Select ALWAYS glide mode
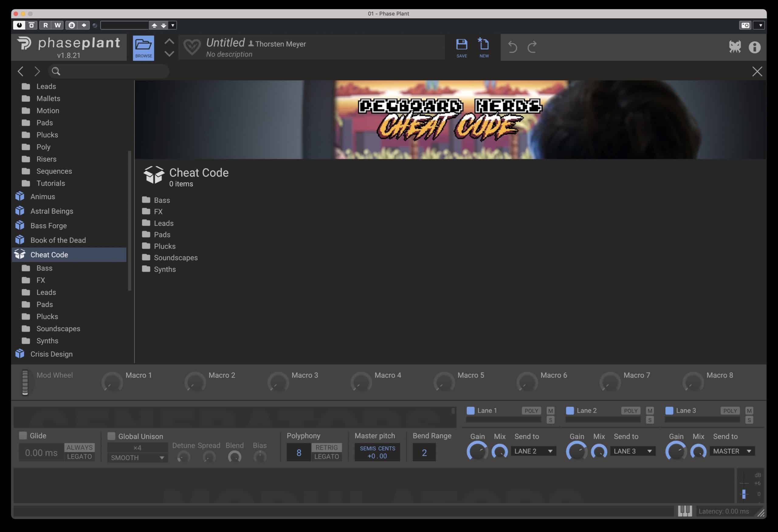Viewport: 778px width, 532px height. [x=79, y=447]
